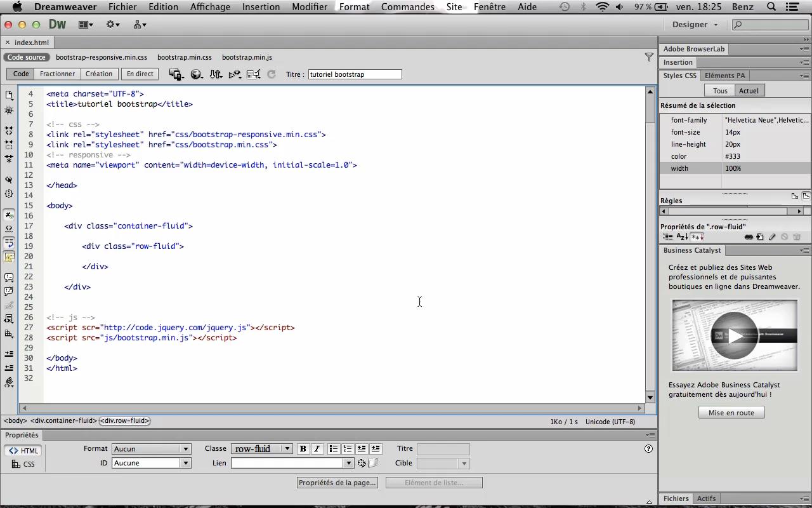Select the bootstrap.min.css related file tab

[x=185, y=57]
